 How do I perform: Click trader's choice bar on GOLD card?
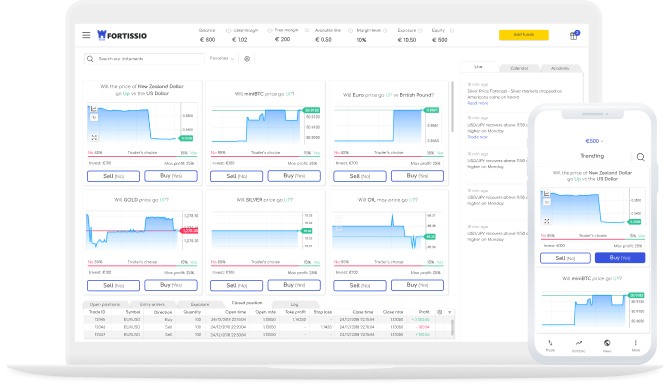[x=142, y=265]
